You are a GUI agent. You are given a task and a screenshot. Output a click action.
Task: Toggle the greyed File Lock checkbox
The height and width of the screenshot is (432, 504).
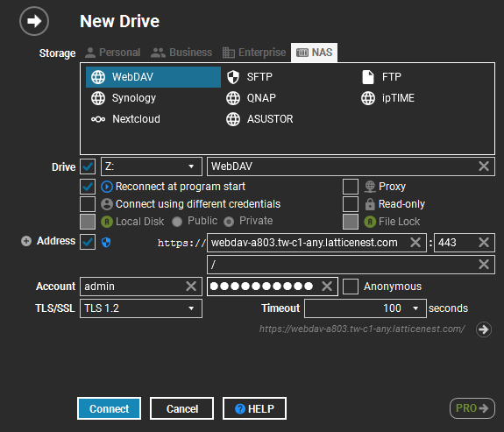click(351, 222)
